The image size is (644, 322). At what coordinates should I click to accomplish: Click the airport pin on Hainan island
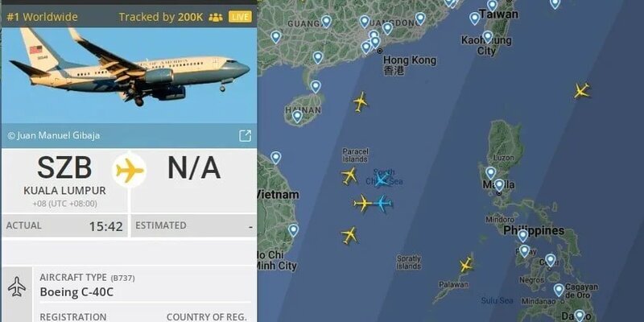pos(297,116)
